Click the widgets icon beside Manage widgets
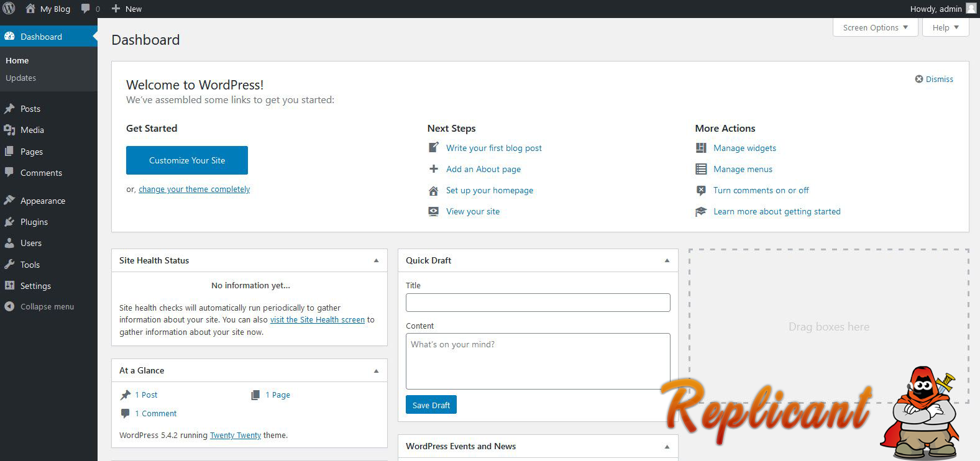Viewport: 980px width, 461px height. (x=701, y=148)
